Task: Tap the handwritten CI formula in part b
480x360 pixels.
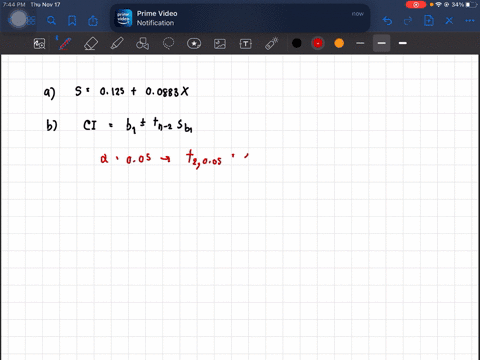Action: [138, 125]
